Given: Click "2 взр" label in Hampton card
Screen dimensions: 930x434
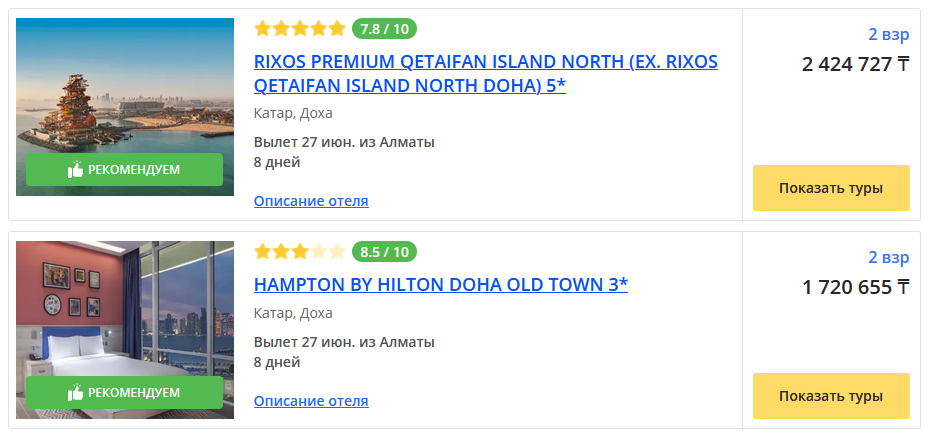Looking at the screenshot, I should point(888,258).
